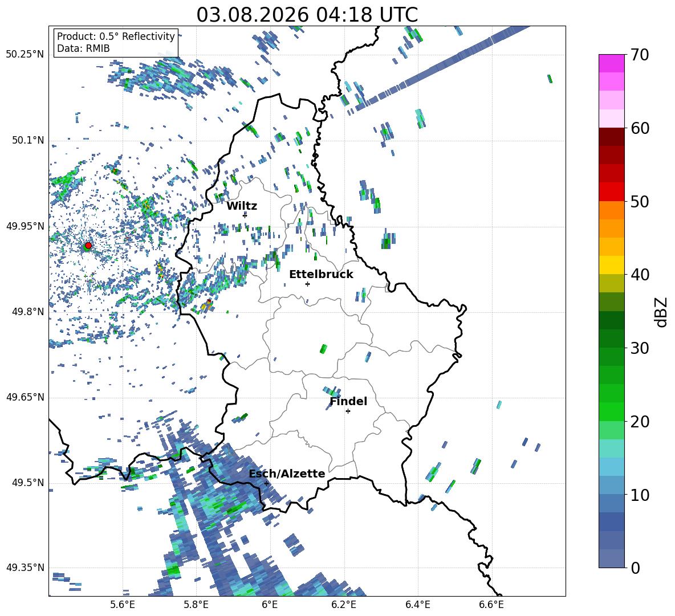This screenshot has height=616, width=675.
Task: Select the Findel city label
Action: (348, 401)
